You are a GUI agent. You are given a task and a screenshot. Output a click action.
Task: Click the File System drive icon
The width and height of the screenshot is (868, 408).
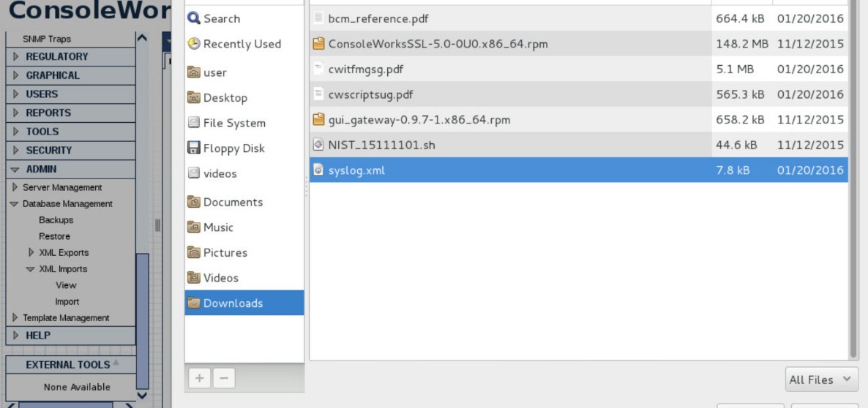click(194, 123)
